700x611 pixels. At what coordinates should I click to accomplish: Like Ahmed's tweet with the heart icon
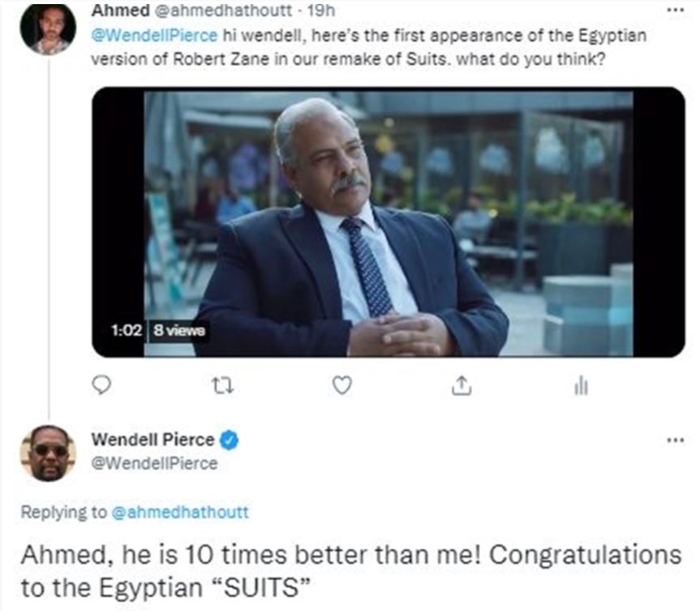342,386
